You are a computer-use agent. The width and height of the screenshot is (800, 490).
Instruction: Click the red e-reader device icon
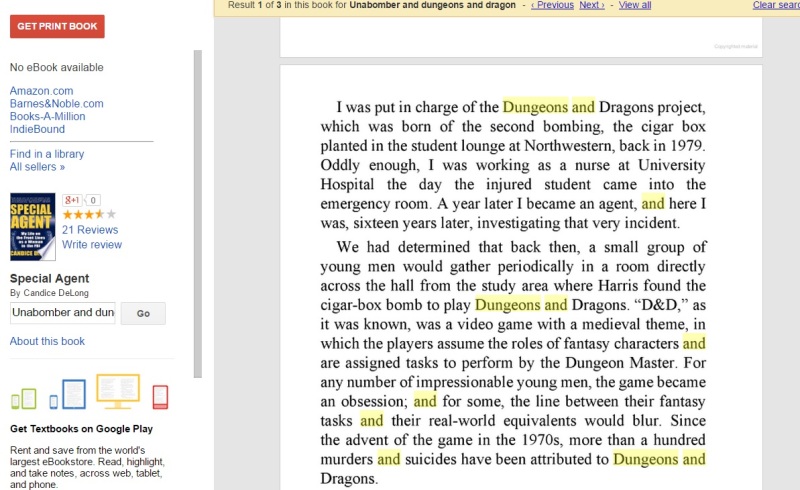click(x=160, y=397)
